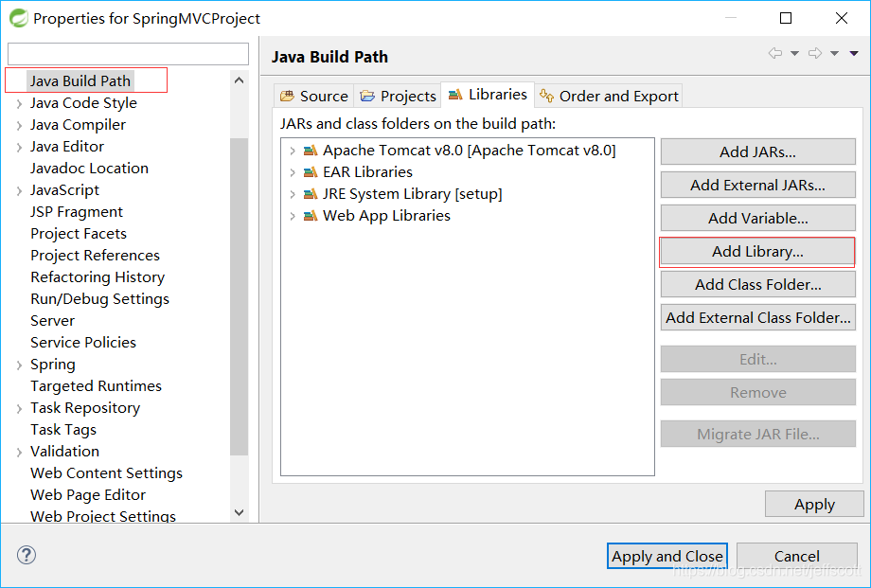Click the Web App Libraries icon
This screenshot has height=588, width=871.
tap(311, 216)
